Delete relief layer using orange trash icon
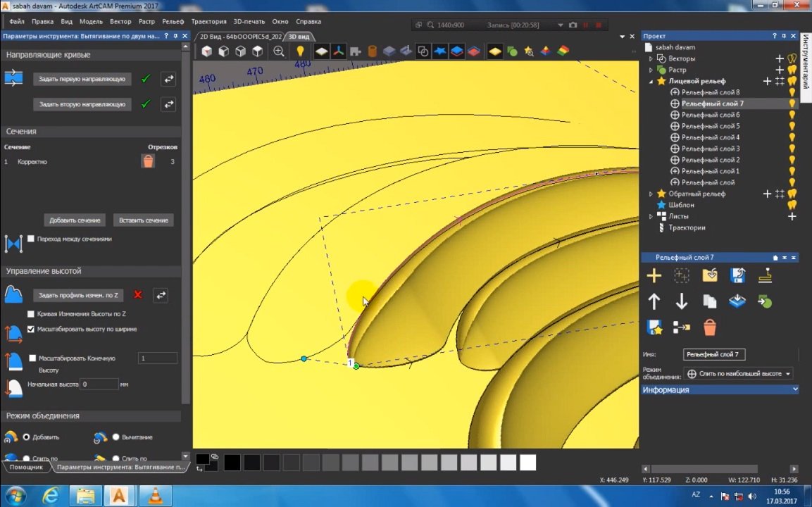 [710, 327]
